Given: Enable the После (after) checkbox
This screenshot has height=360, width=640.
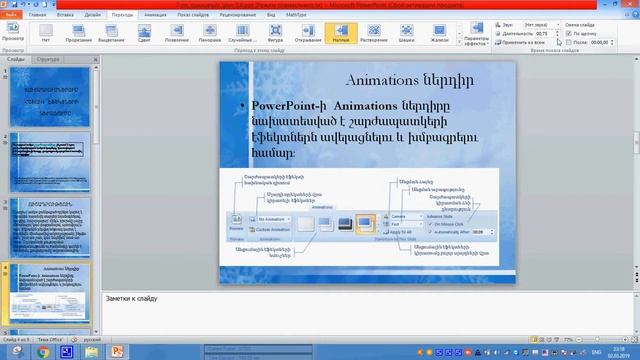Looking at the screenshot, I should [x=569, y=42].
